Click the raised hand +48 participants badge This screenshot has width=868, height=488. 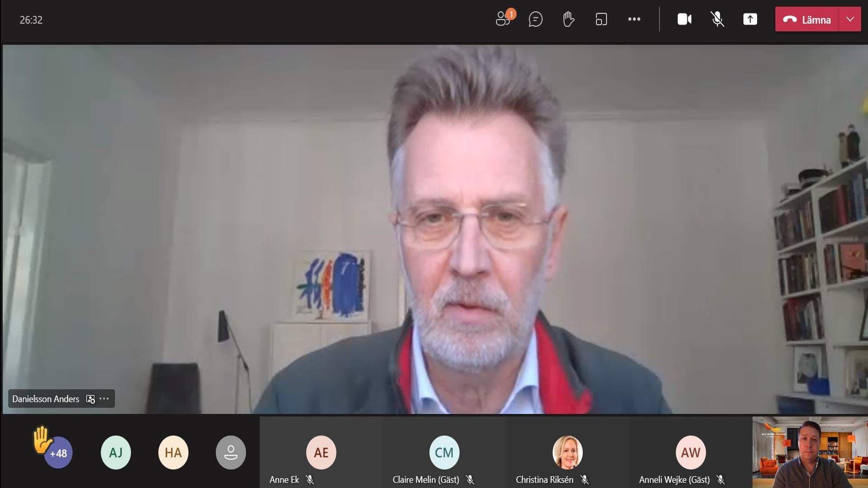click(58, 452)
